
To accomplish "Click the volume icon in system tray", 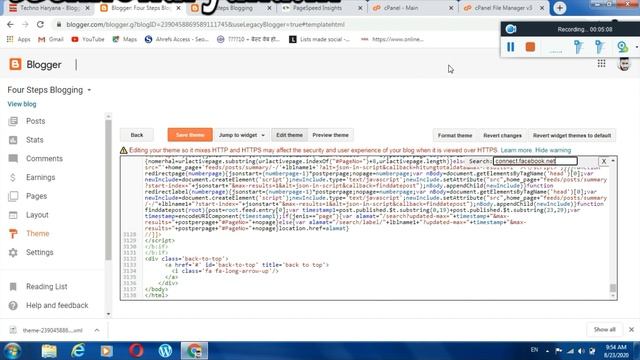I will pos(581,351).
